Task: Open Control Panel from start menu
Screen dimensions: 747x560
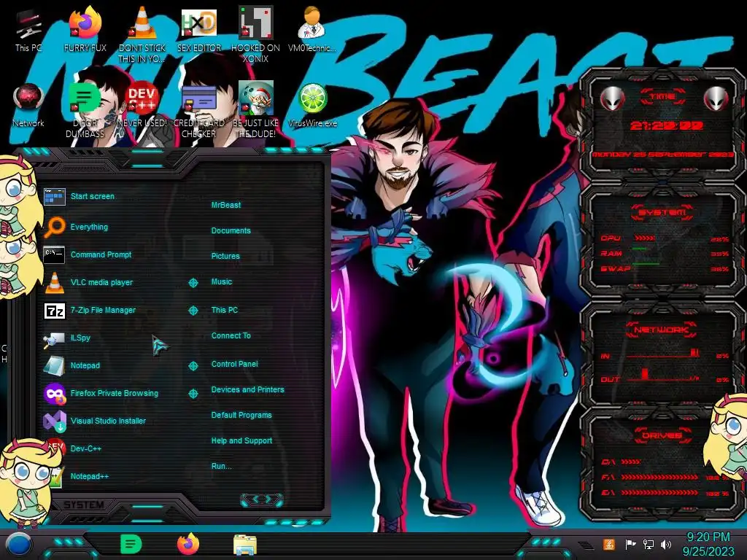Action: (234, 364)
